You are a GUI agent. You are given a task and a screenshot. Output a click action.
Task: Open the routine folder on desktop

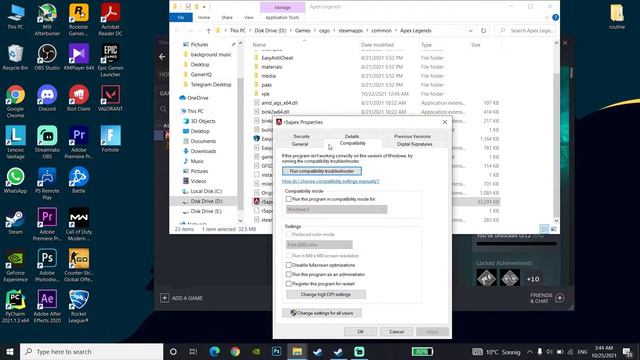617,16
